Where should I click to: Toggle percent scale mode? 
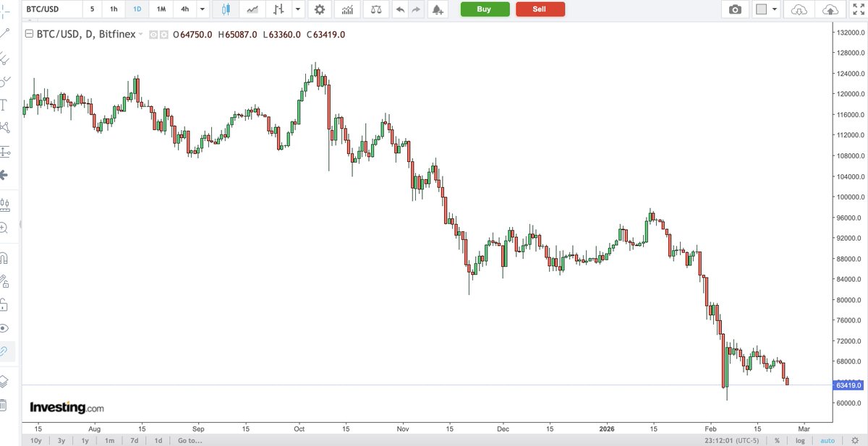pyautogui.click(x=777, y=440)
